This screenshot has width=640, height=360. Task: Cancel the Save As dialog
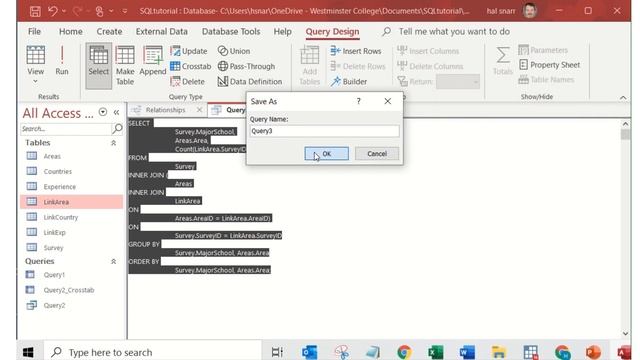377,154
